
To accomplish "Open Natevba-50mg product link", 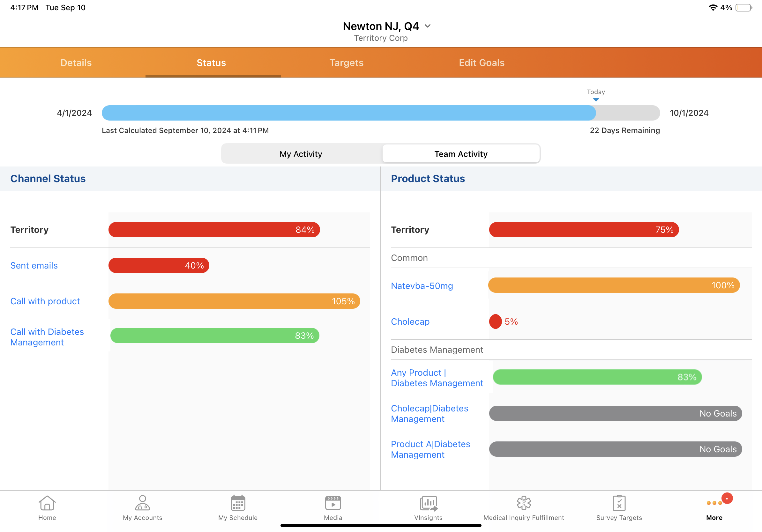I will [x=422, y=286].
